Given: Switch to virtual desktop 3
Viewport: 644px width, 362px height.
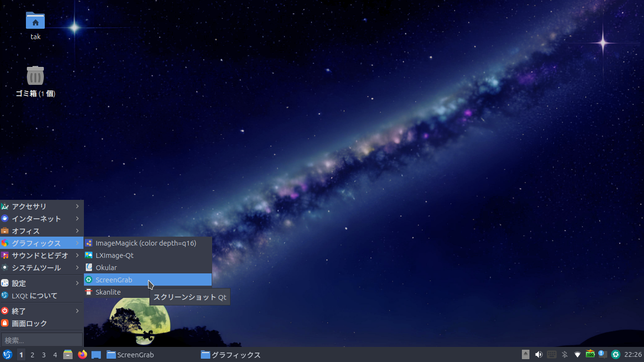Looking at the screenshot, I should click(44, 355).
